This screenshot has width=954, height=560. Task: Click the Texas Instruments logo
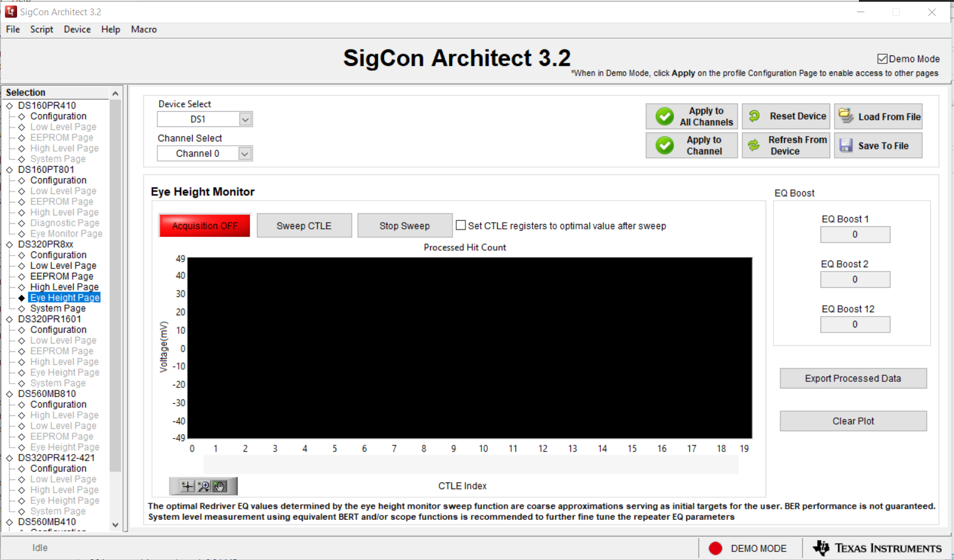point(877,548)
